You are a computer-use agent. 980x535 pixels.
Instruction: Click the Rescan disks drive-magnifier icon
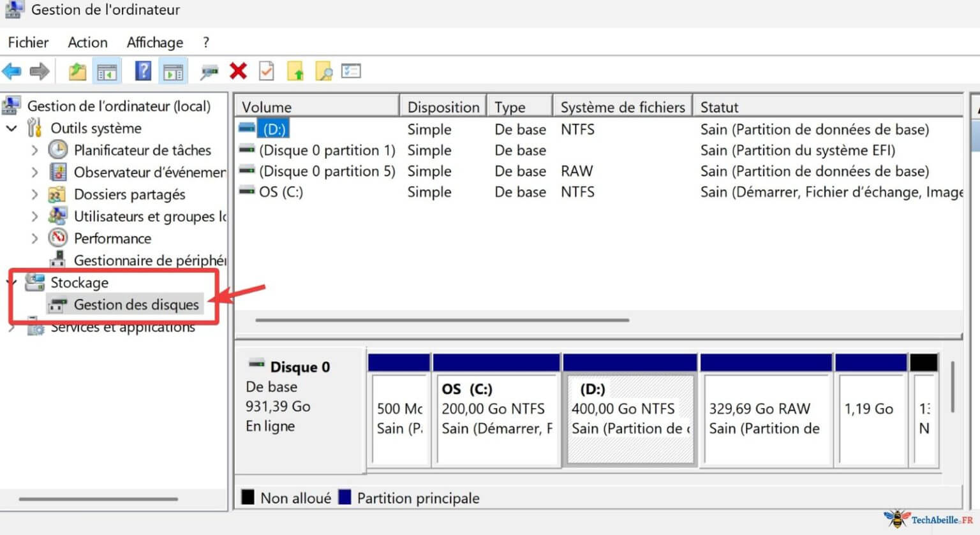209,70
